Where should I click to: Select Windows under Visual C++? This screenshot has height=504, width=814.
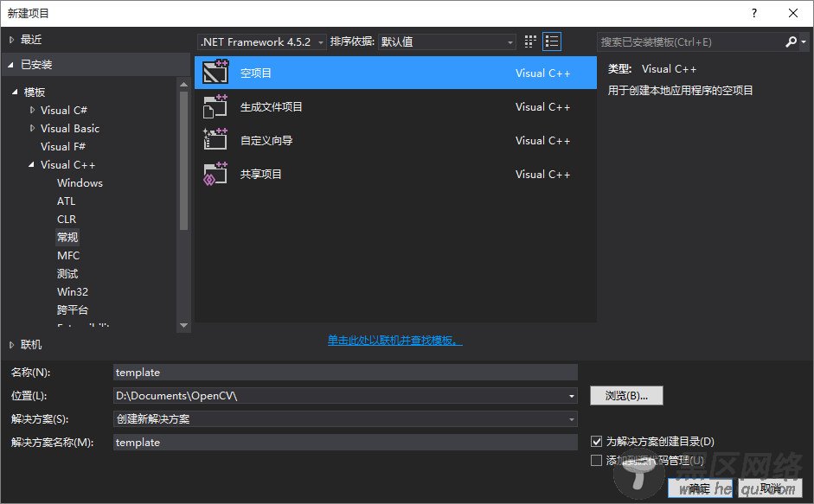pyautogui.click(x=80, y=182)
